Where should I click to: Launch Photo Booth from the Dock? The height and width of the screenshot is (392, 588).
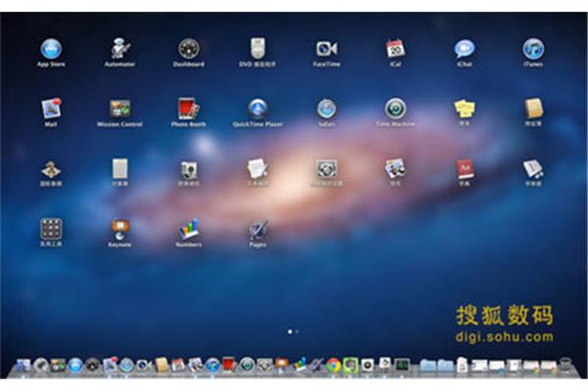click(x=228, y=365)
